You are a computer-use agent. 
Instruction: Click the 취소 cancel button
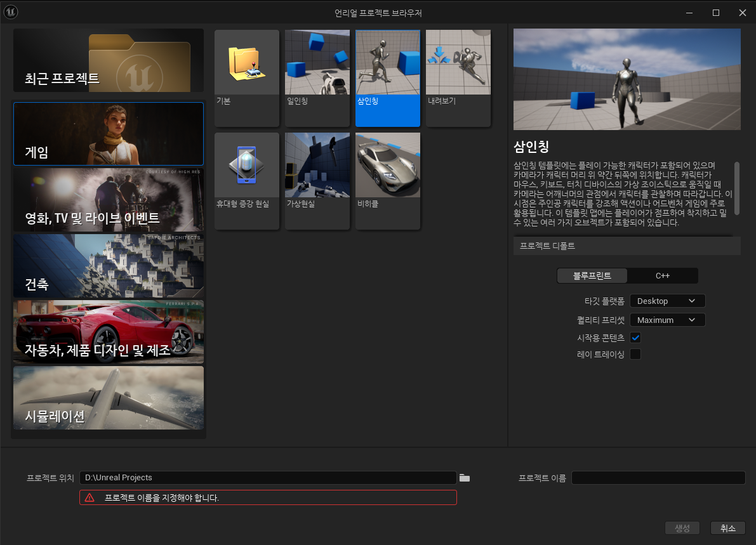[728, 528]
